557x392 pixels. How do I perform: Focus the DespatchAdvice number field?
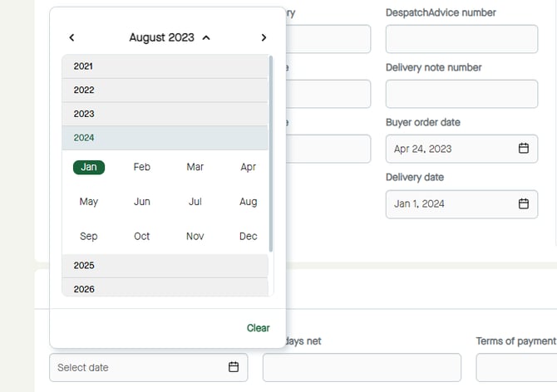[x=461, y=39]
